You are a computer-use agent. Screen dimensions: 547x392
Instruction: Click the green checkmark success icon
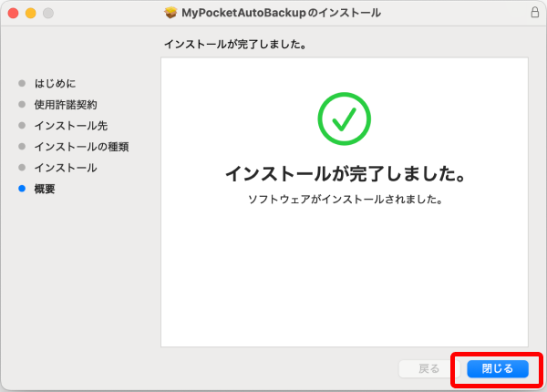pos(345,117)
